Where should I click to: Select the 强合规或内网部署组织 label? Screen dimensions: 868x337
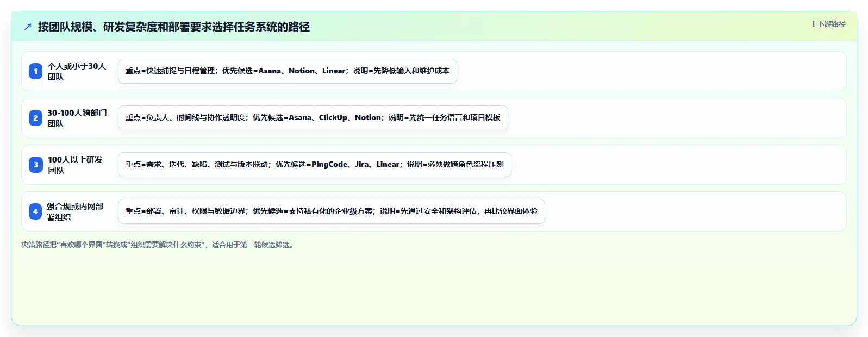pos(76,211)
